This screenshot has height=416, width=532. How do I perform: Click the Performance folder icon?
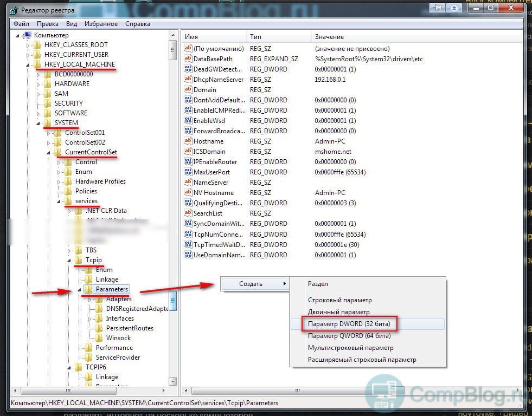89,348
